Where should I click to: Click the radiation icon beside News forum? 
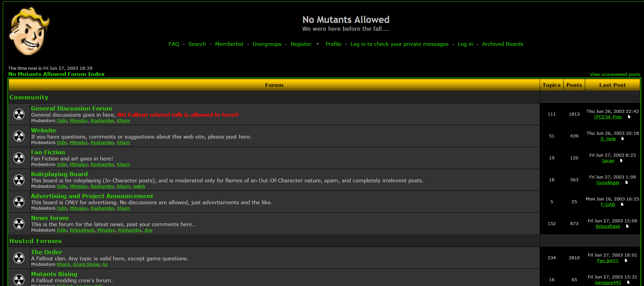[19, 224]
